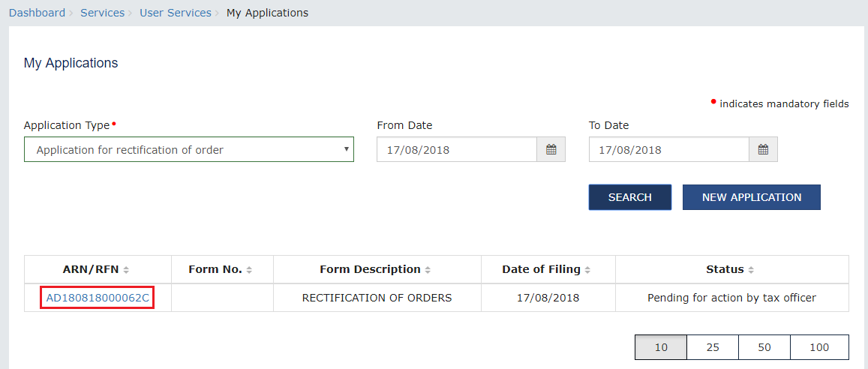Click the To Date input field
The image size is (868, 369).
(668, 150)
